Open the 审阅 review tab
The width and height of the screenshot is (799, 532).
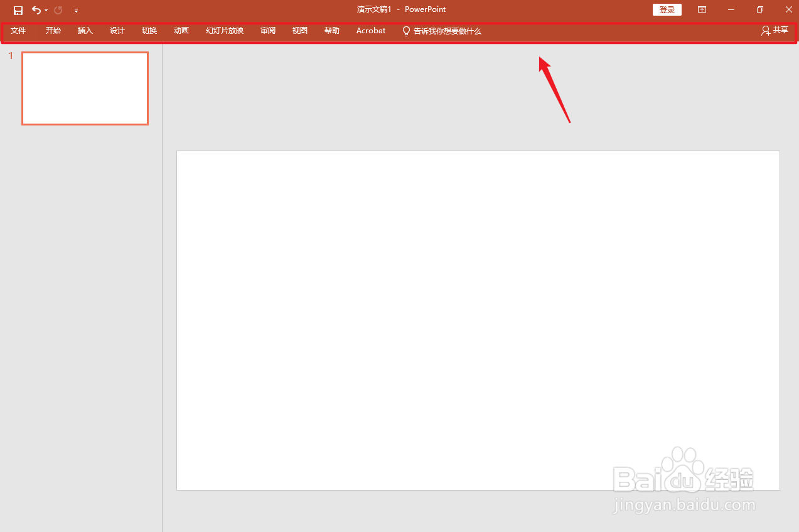click(268, 30)
